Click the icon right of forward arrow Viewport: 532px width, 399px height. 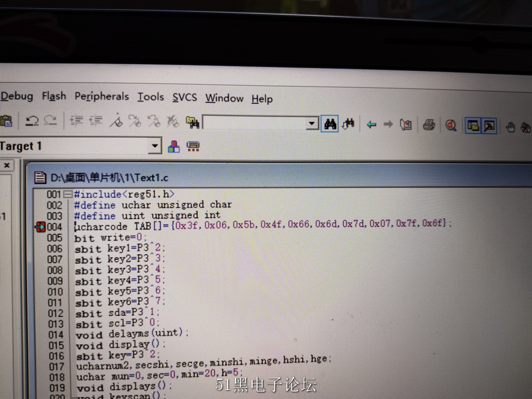[406, 125]
